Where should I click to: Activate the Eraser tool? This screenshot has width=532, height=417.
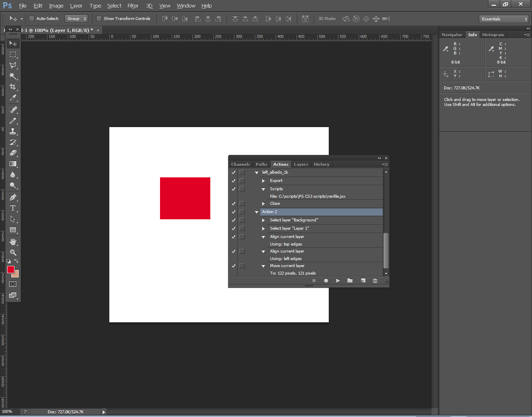point(13,153)
